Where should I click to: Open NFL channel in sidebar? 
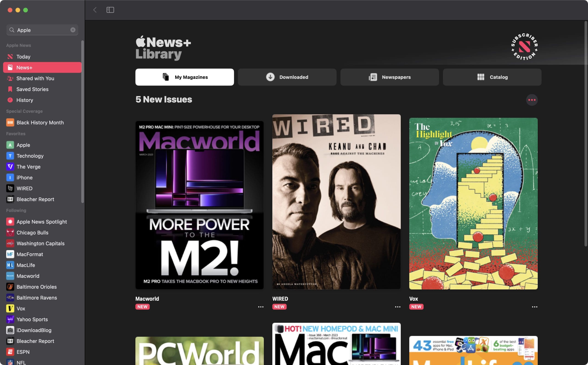42,362
